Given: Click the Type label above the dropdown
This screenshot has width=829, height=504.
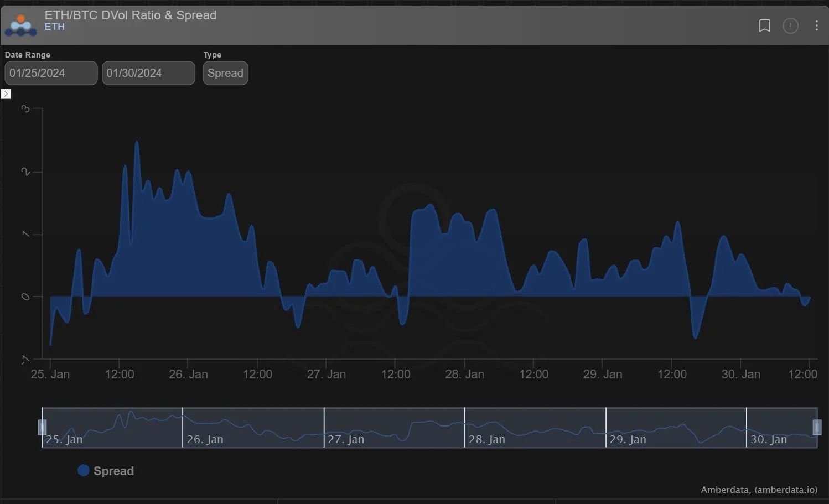Looking at the screenshot, I should click(x=212, y=55).
